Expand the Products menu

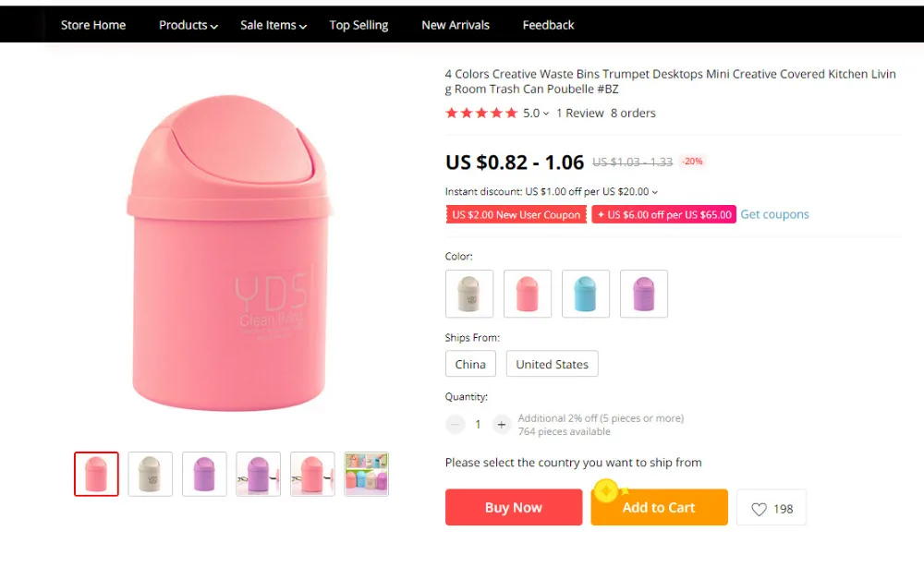pos(188,25)
